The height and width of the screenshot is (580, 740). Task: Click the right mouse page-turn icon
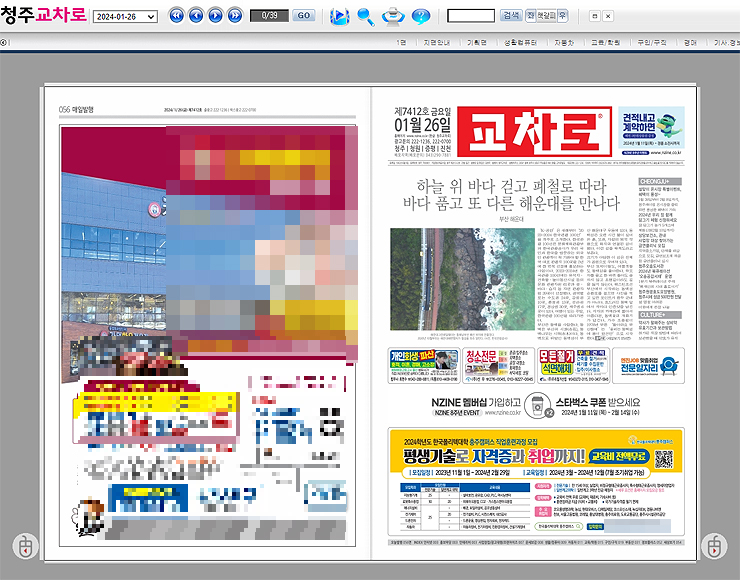click(x=714, y=546)
